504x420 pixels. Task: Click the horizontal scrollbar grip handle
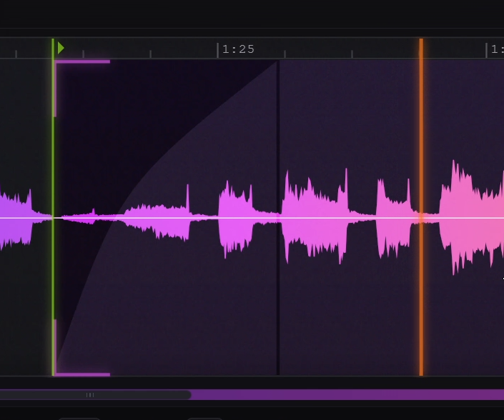pos(90,395)
